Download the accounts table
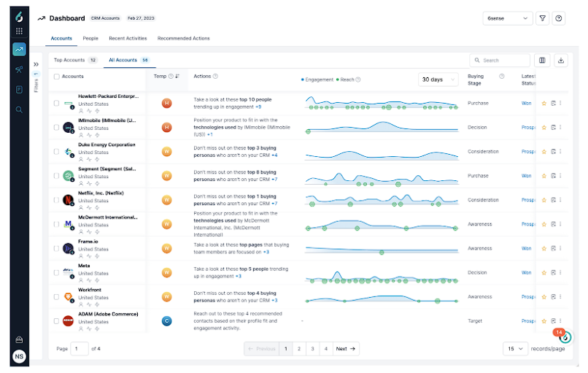The height and width of the screenshot is (373, 588). (x=560, y=60)
